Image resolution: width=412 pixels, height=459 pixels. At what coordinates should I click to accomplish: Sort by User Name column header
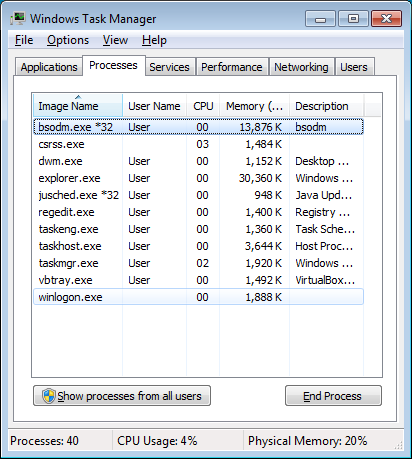[154, 106]
